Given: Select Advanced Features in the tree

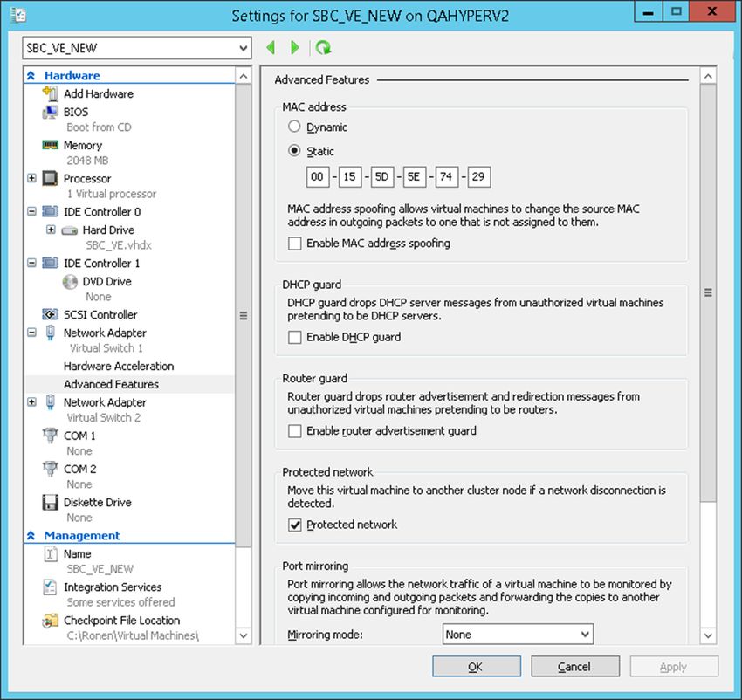Looking at the screenshot, I should (x=111, y=384).
